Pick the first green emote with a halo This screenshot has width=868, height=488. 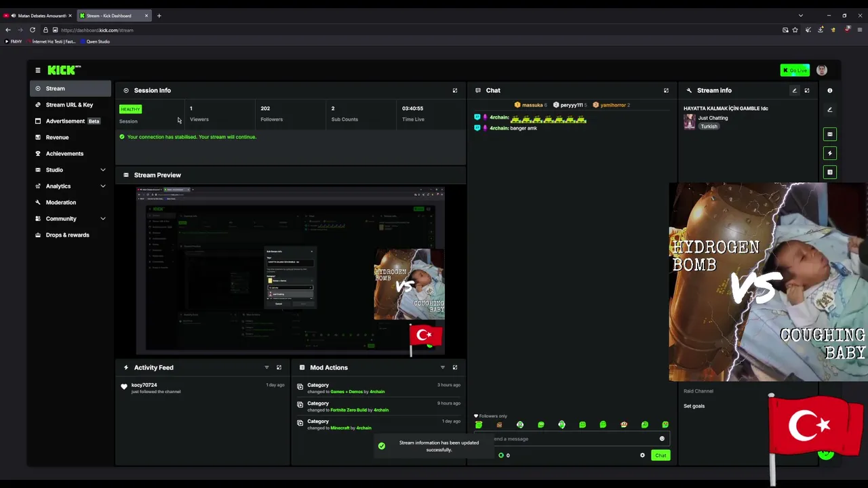point(479,424)
